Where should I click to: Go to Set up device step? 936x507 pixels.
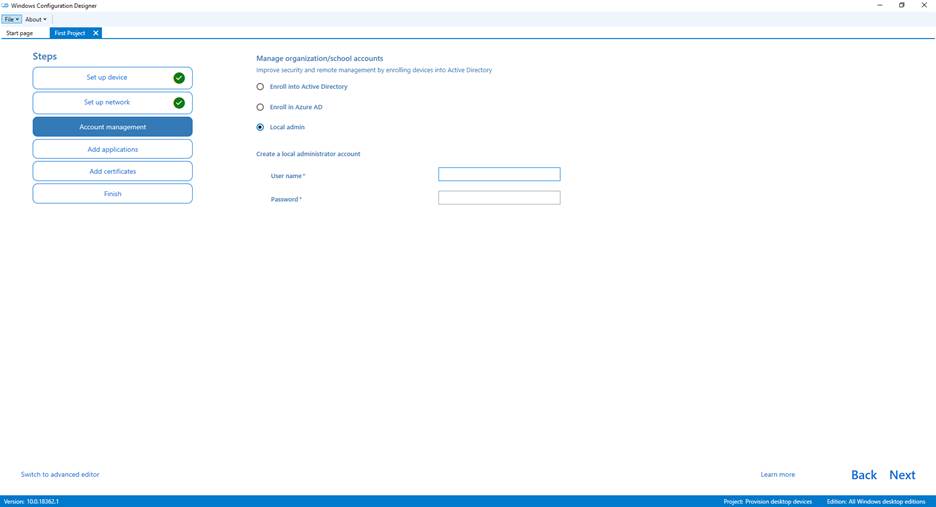click(x=112, y=78)
